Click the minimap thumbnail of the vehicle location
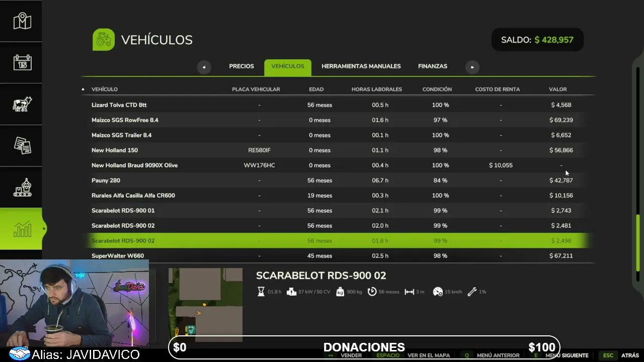The width and height of the screenshot is (644, 362). point(205,305)
